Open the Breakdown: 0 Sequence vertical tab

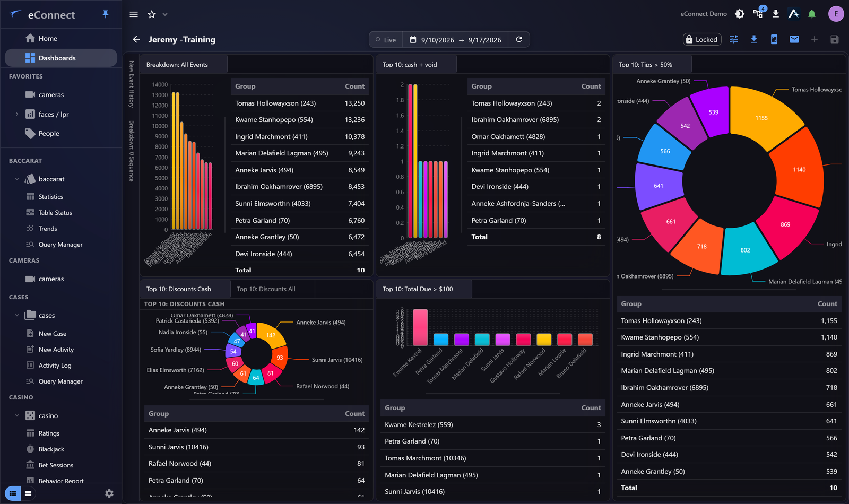point(132,151)
